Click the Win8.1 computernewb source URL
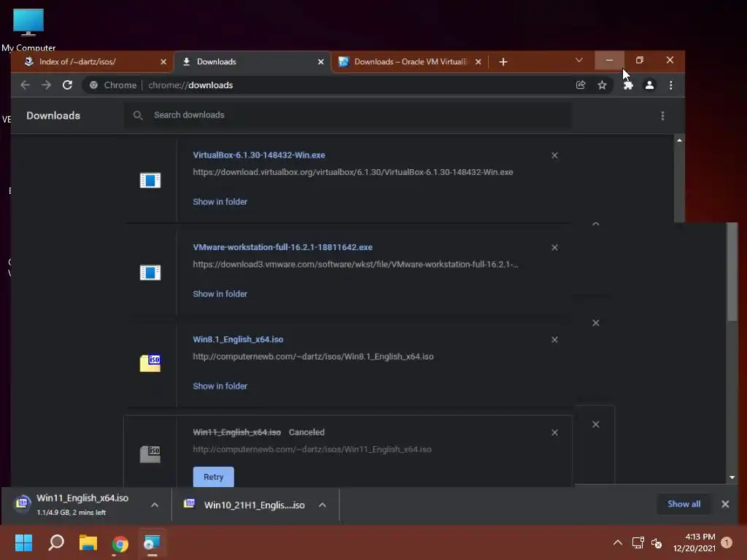This screenshot has width=747, height=560. [313, 356]
